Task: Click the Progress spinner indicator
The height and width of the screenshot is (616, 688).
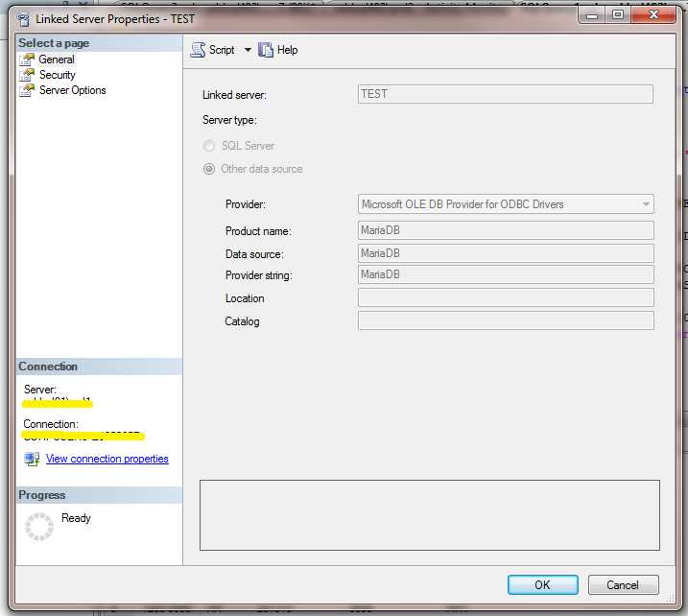Action: click(x=39, y=526)
